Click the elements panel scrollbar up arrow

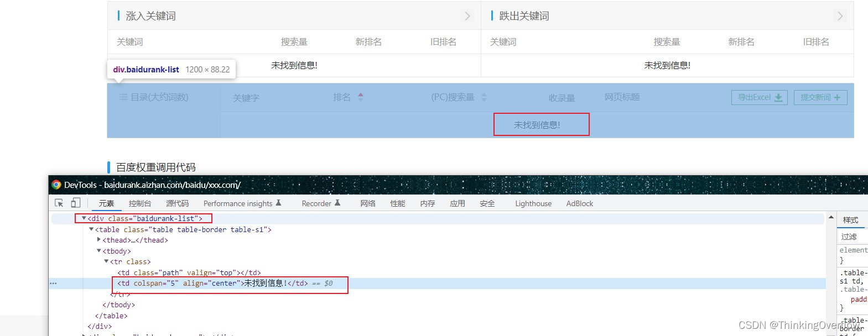click(x=831, y=218)
